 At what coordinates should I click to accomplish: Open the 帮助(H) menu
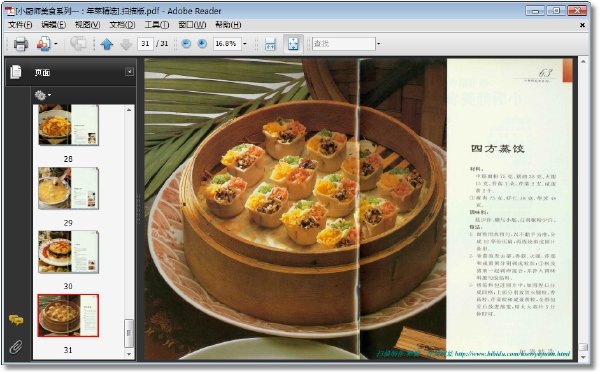[228, 25]
